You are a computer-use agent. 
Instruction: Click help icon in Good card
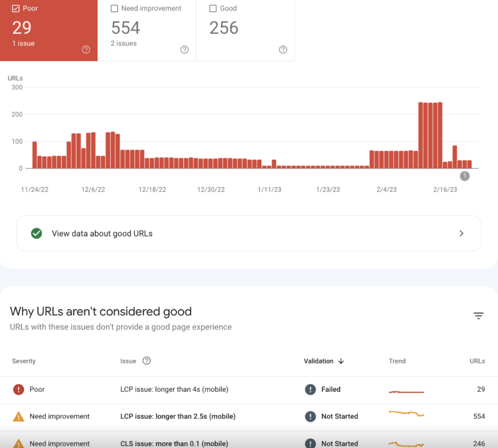[283, 50]
